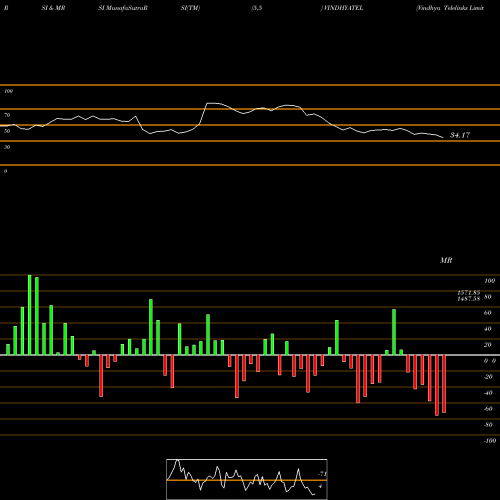The width and height of the screenshot is (500, 500).
Task: Click the MR axis label -60
Action: click(488, 409)
